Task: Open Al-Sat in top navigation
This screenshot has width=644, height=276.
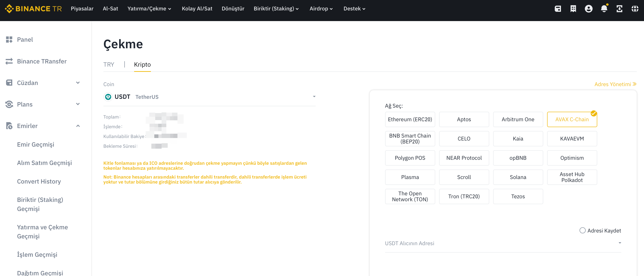Action: [x=111, y=9]
